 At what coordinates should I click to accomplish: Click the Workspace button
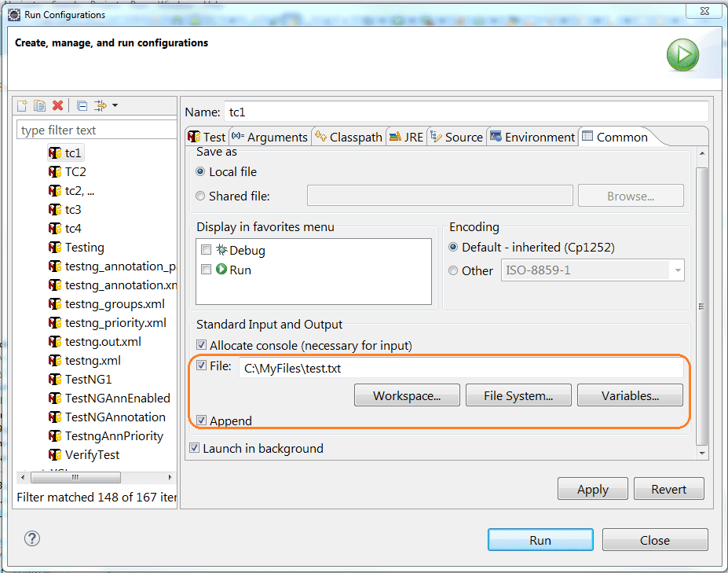[x=406, y=395]
